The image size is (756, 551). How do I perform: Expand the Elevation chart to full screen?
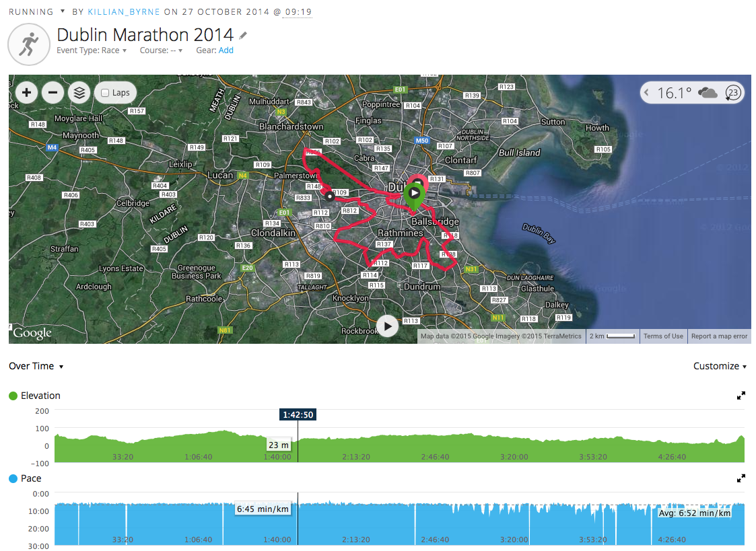pos(741,396)
